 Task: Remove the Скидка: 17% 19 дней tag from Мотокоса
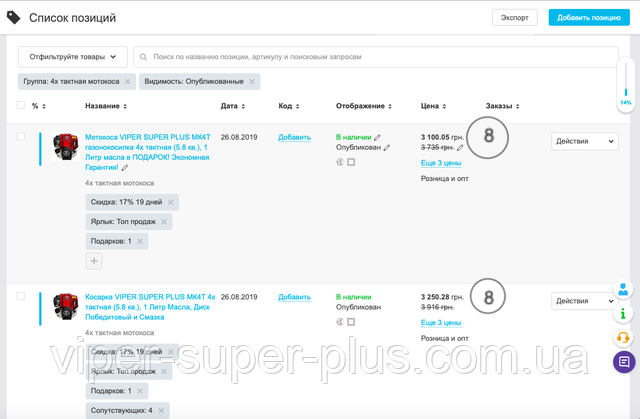(x=171, y=202)
